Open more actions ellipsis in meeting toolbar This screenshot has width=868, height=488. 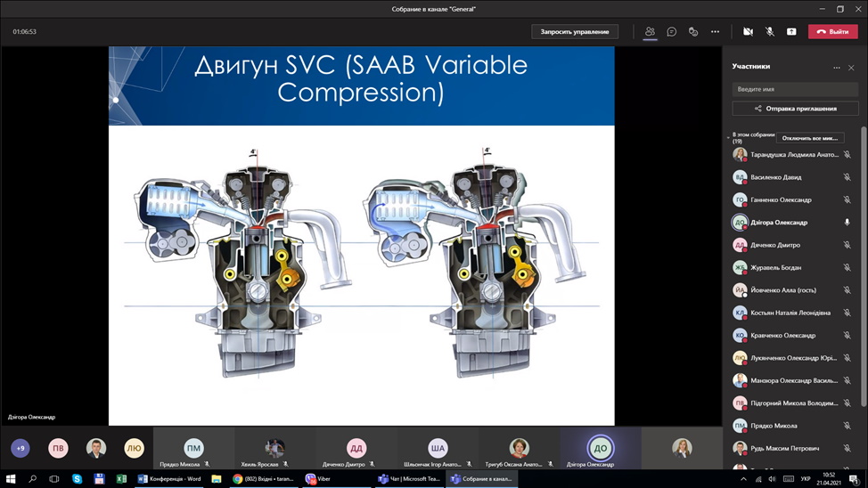tap(716, 31)
